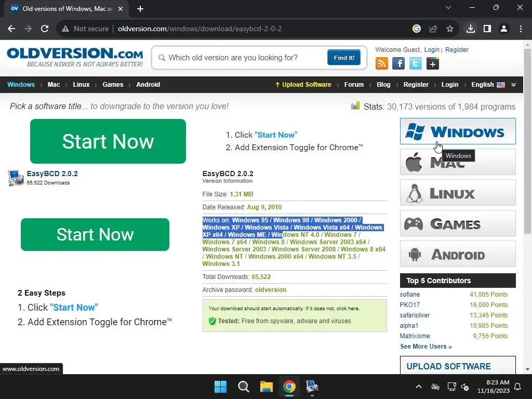The height and width of the screenshot is (399, 532).
Task: Go back to the previous page
Action: (x=11, y=29)
